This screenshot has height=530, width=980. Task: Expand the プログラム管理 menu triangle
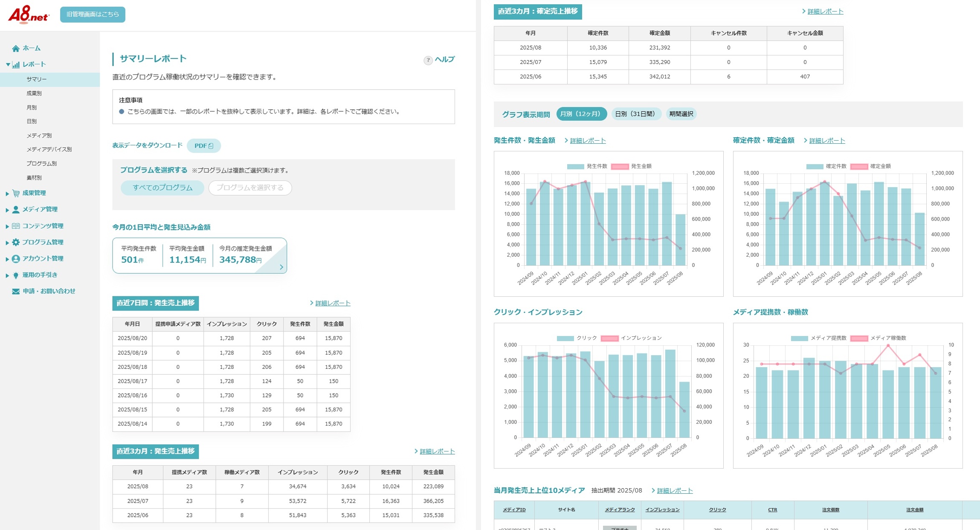[7, 243]
